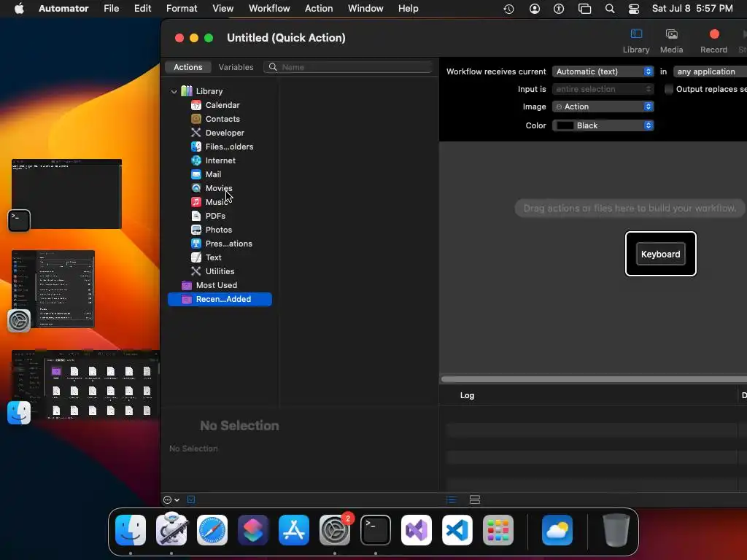The image size is (747, 560).
Task: Open the Help menu
Action: pos(408,8)
